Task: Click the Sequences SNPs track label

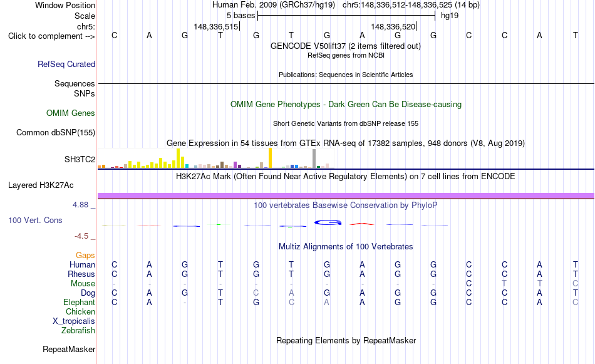Action: point(75,88)
